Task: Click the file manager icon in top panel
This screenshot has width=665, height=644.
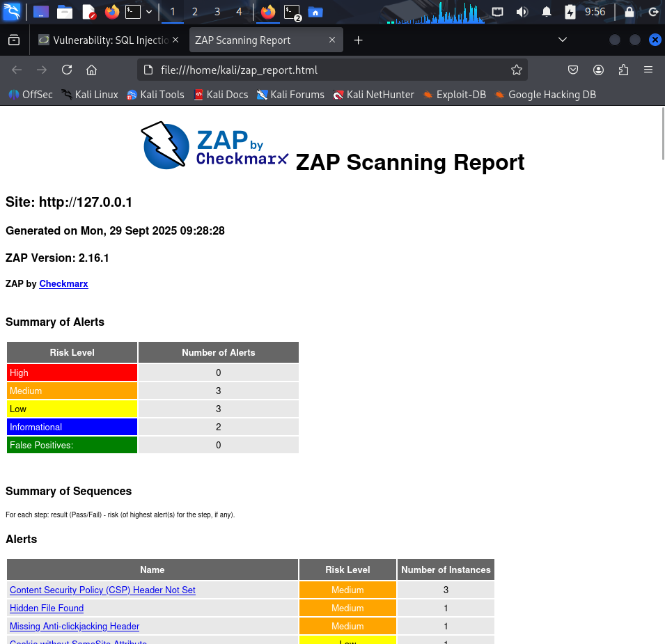Action: point(65,12)
